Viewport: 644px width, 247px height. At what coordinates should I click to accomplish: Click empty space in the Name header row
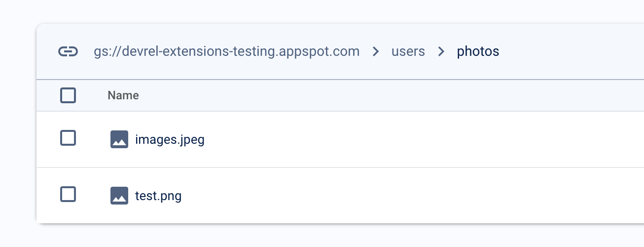click(x=394, y=95)
